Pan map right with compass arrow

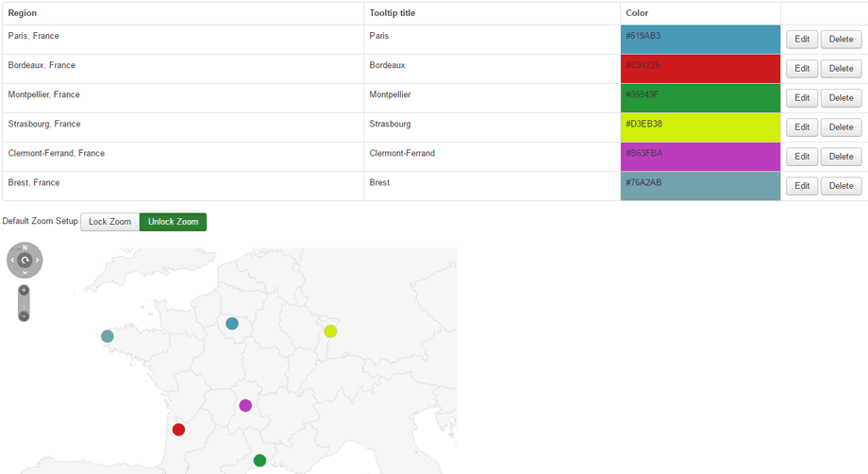(38, 261)
